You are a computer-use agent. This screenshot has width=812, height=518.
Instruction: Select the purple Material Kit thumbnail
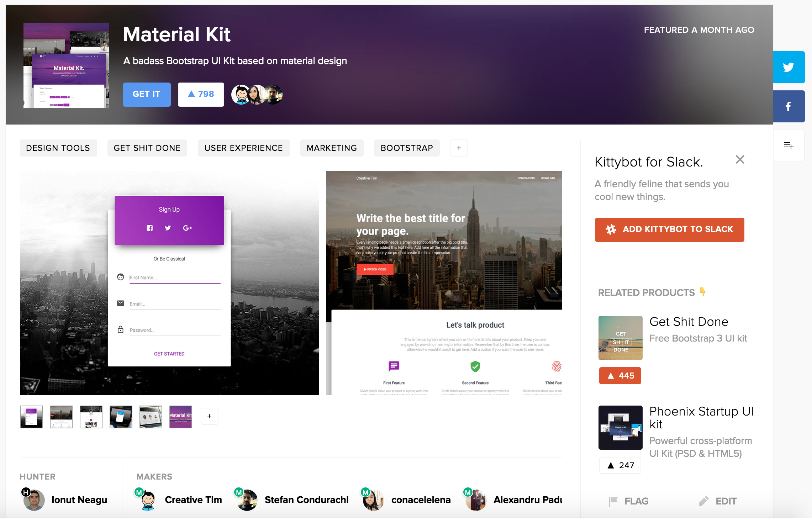(x=181, y=417)
